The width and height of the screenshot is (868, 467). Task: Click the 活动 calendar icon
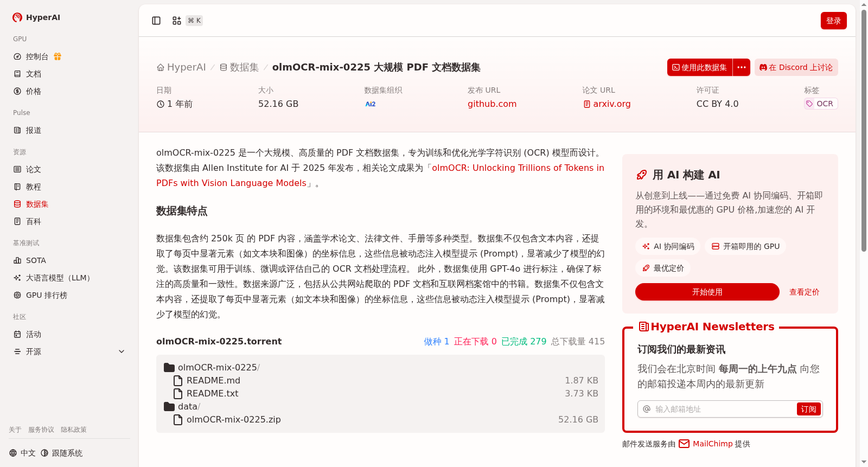(17, 334)
